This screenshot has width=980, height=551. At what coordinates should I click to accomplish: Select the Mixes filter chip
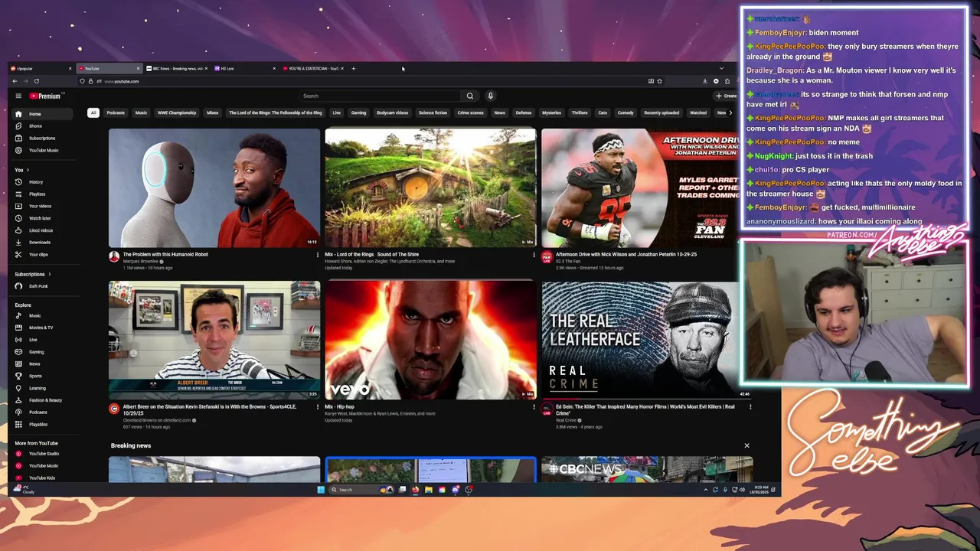[x=212, y=112]
